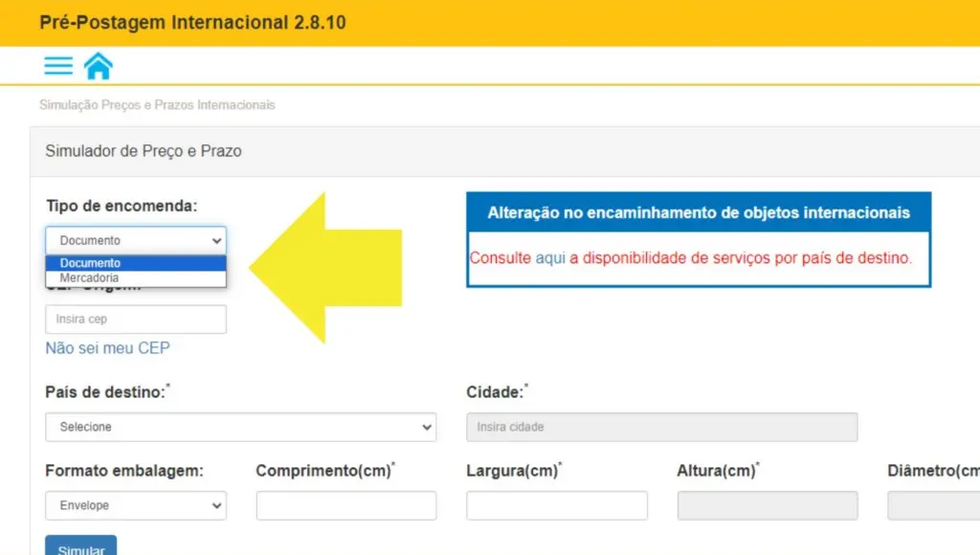This screenshot has width=980, height=555.
Task: Click the Insira cidade input field
Action: [x=660, y=427]
